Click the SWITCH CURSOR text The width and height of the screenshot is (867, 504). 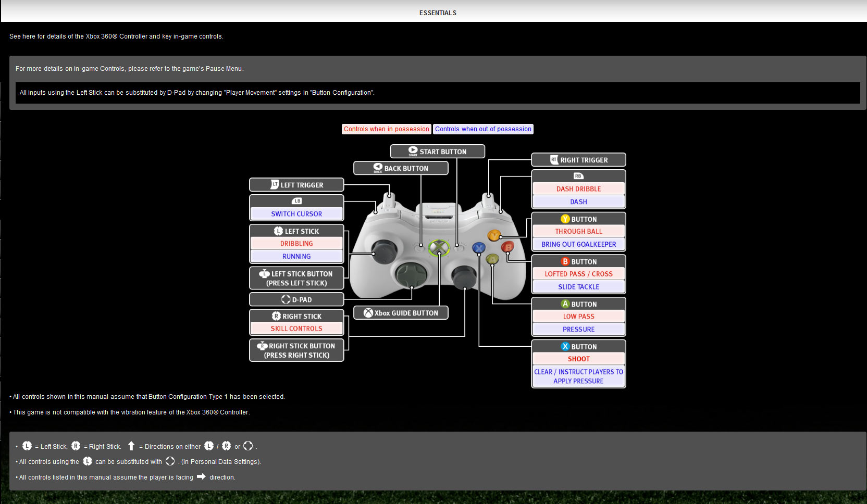coord(296,214)
